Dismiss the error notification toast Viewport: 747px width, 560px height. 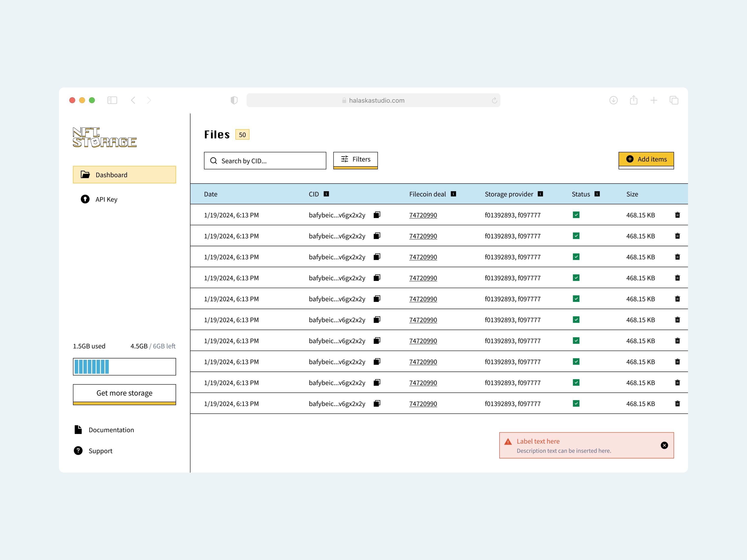click(664, 445)
